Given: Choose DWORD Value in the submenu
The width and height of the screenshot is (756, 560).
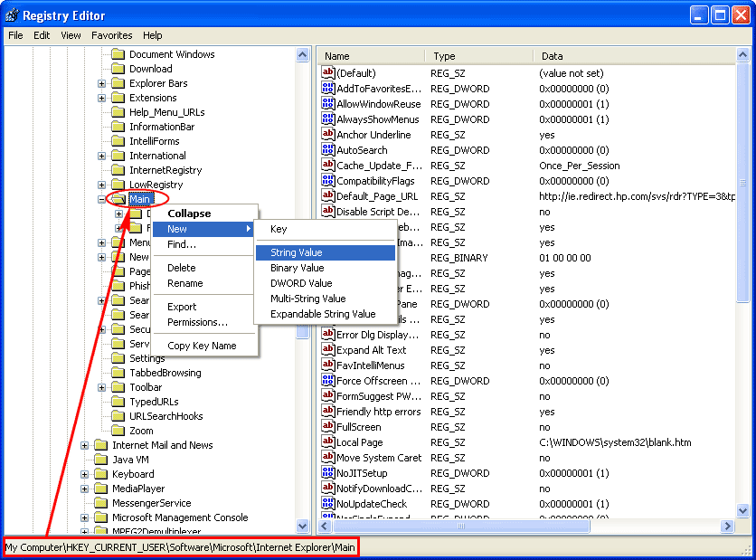Looking at the screenshot, I should tap(326, 283).
